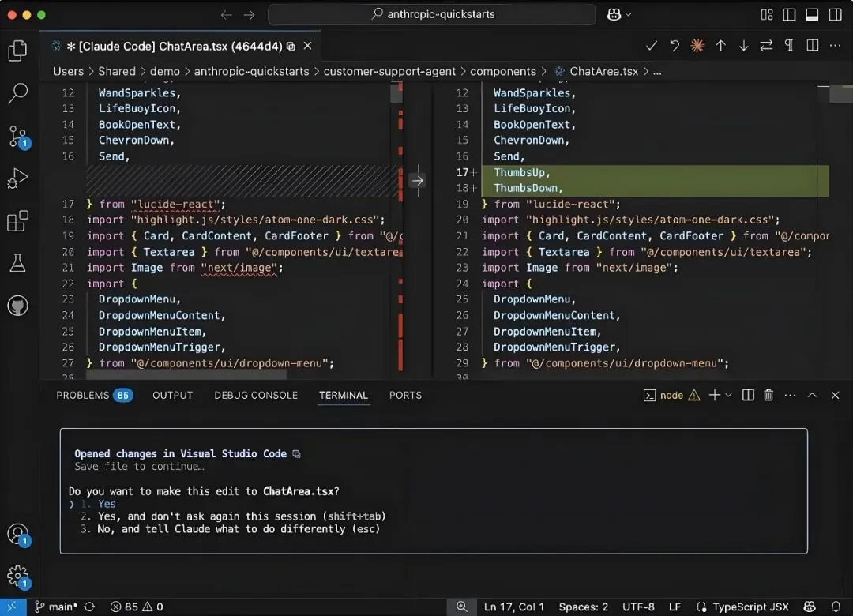This screenshot has height=616, width=853.
Task: Close the bottom panel
Action: point(835,395)
